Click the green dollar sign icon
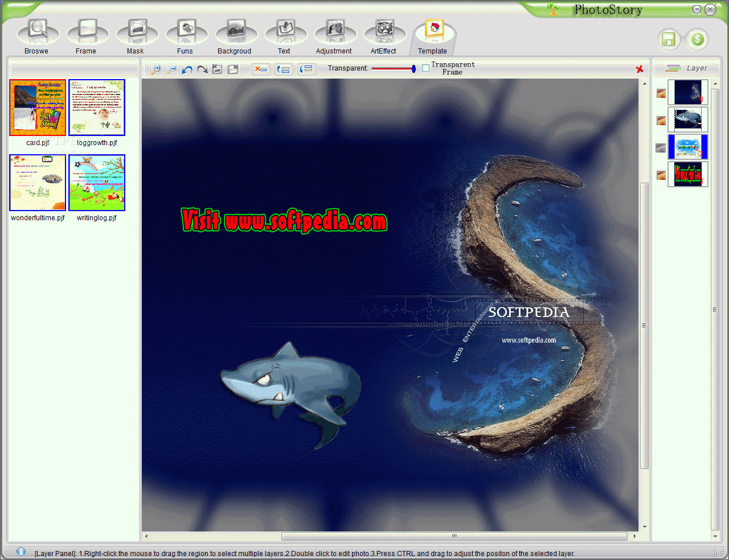 click(697, 39)
